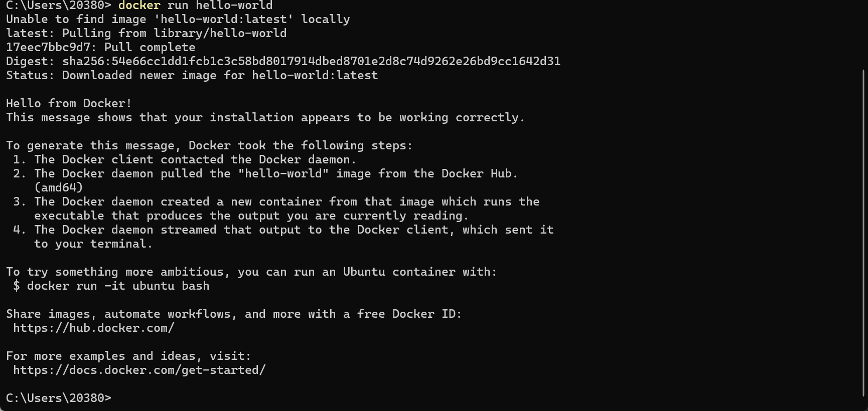Click the "docker run hello-world" command text
868x411 pixels.
(195, 6)
